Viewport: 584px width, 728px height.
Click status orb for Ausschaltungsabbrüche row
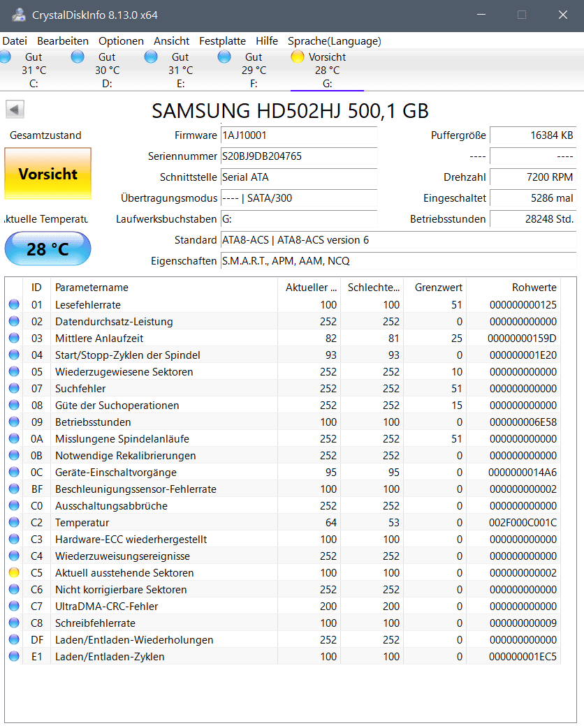tap(14, 505)
